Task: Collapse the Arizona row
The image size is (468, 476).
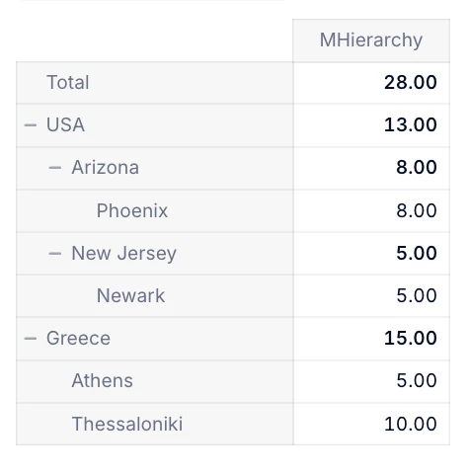Action: pyautogui.click(x=55, y=168)
